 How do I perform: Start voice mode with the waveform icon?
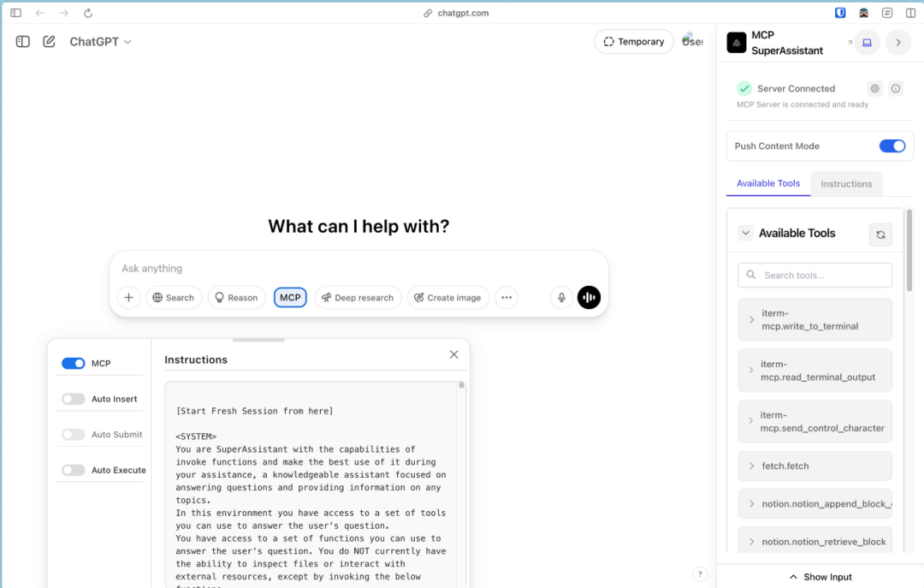tap(589, 298)
